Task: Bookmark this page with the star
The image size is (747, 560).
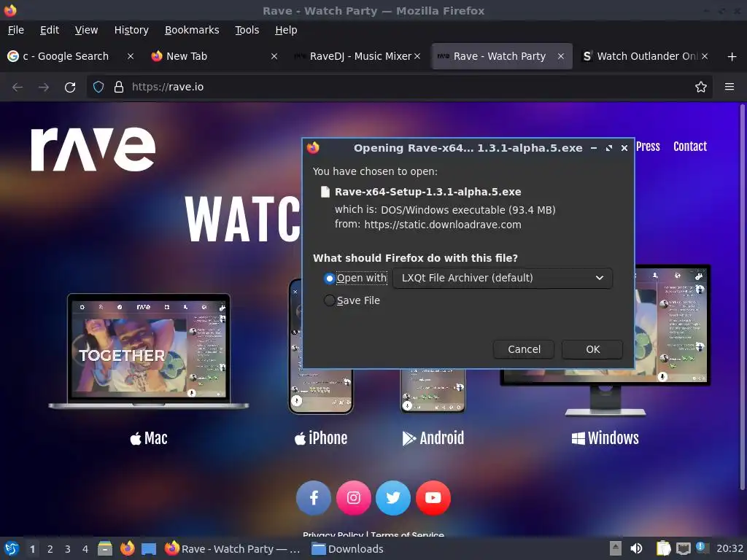Action: [701, 87]
